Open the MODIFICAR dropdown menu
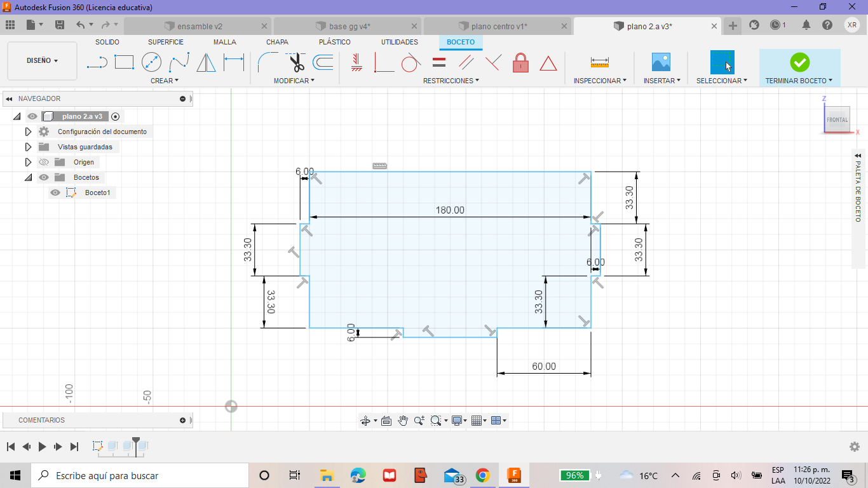Image resolution: width=868 pixels, height=488 pixels. [294, 81]
